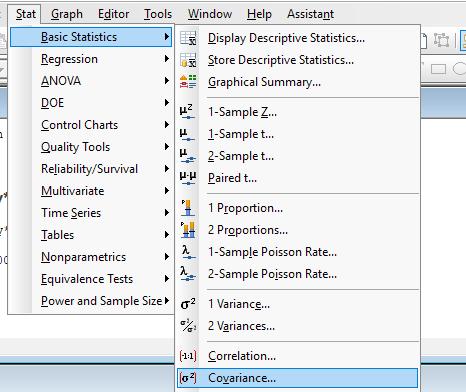Click the Store Descriptive Statistics icon
466x392 pixels.
188,60
